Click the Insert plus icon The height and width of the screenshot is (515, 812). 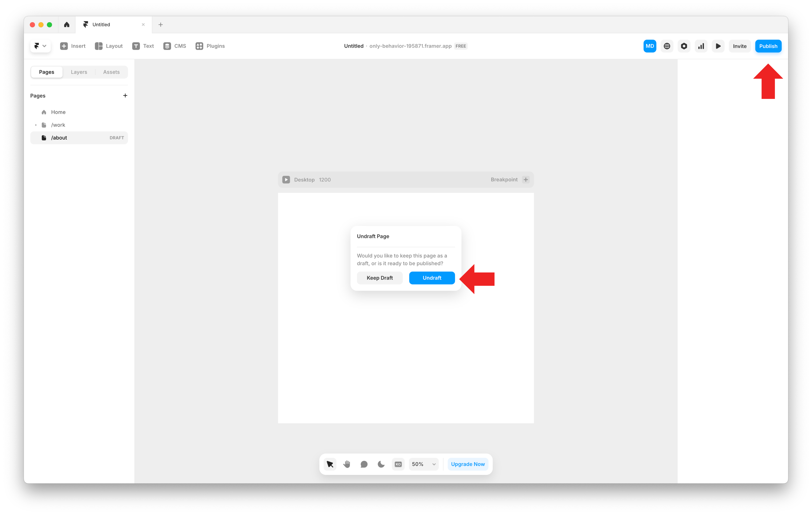tap(64, 46)
